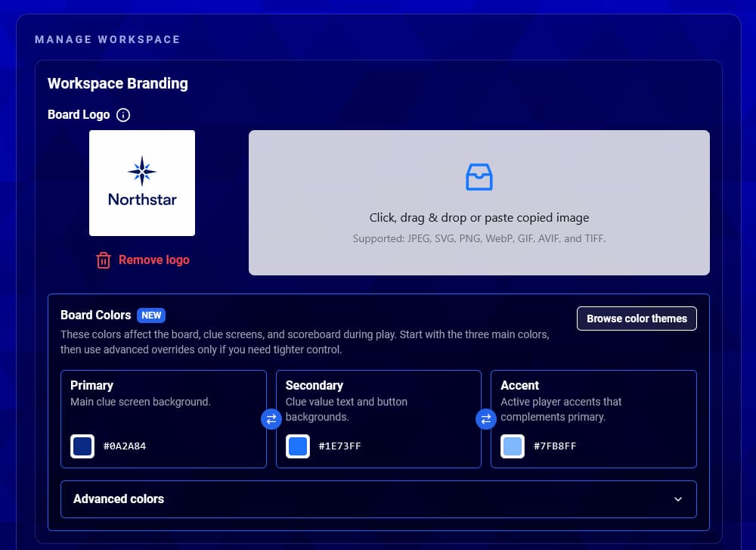Click the #1E73FF hex value
The width and height of the screenshot is (756, 550).
(x=339, y=446)
